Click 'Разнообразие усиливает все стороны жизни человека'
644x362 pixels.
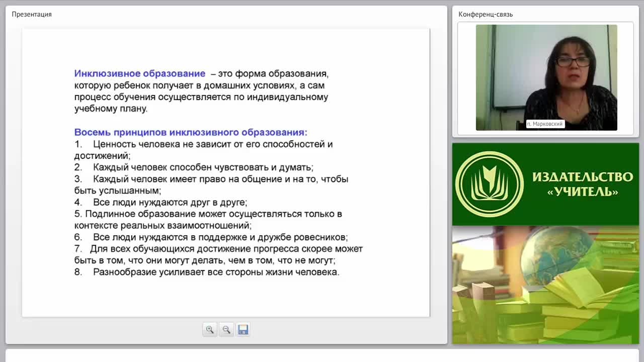point(215,272)
